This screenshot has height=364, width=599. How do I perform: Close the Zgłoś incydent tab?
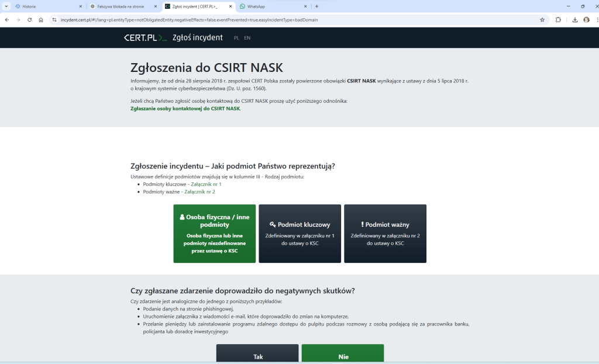[230, 6]
